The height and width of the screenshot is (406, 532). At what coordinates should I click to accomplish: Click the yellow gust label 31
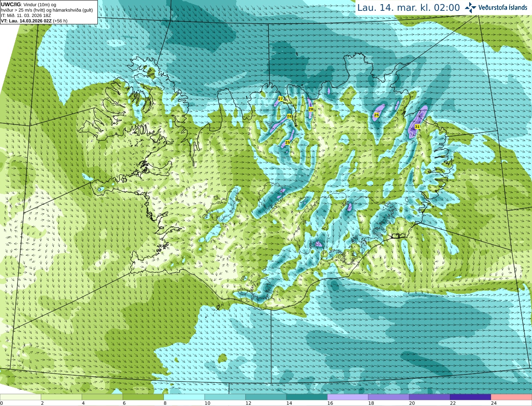[x=417, y=126]
